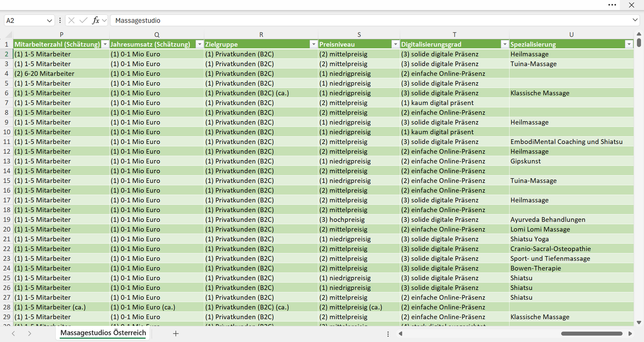Click the vertical scrollbar thumb

pos(639,43)
